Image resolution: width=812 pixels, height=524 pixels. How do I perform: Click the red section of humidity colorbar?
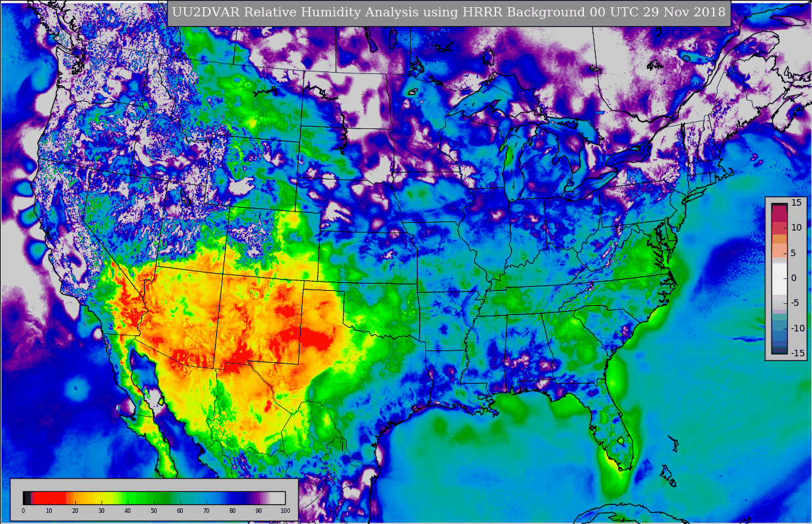pos(49,498)
